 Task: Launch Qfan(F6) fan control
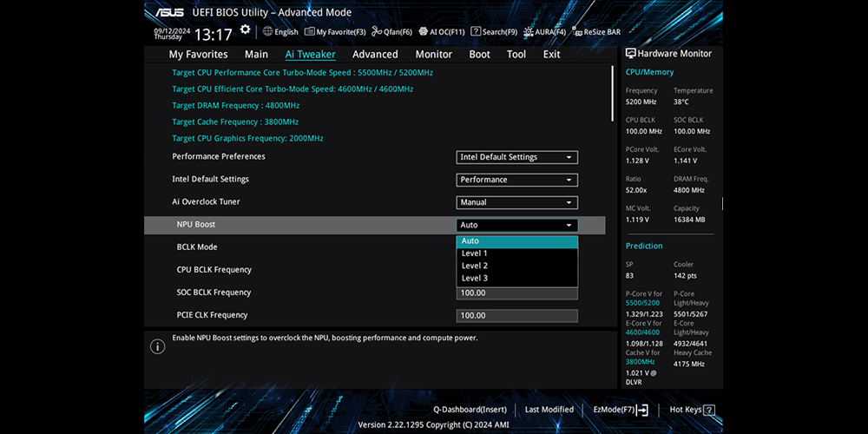tap(392, 32)
